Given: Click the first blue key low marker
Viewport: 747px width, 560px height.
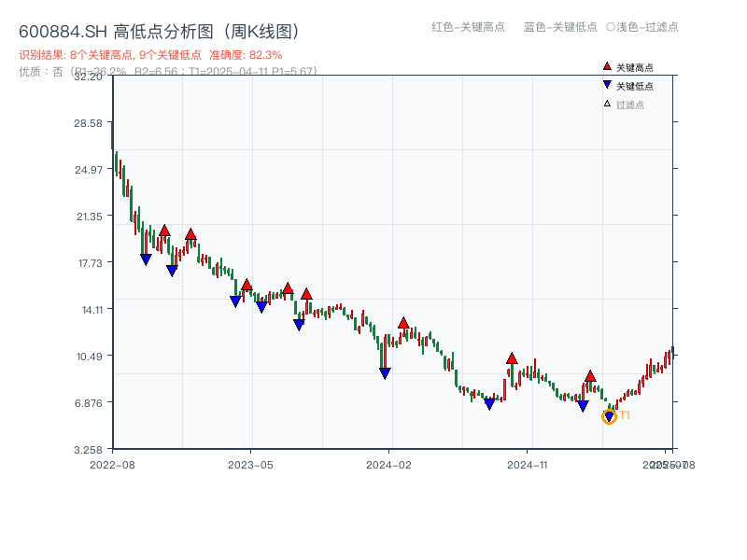Looking at the screenshot, I should pyautogui.click(x=146, y=259).
